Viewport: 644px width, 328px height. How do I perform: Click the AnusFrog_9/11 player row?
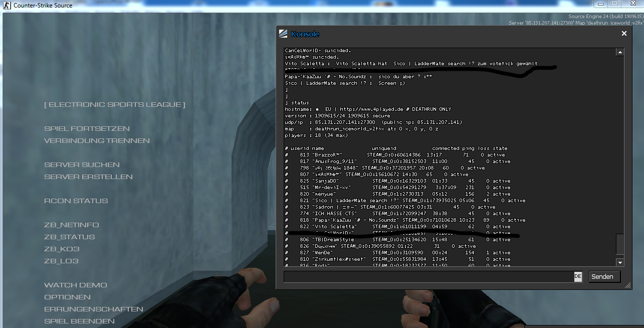coord(397,161)
